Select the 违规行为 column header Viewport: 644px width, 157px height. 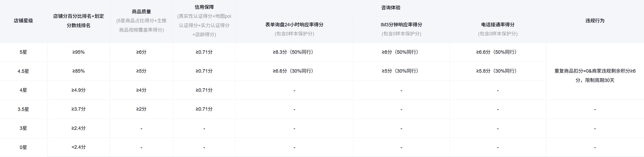(595, 21)
